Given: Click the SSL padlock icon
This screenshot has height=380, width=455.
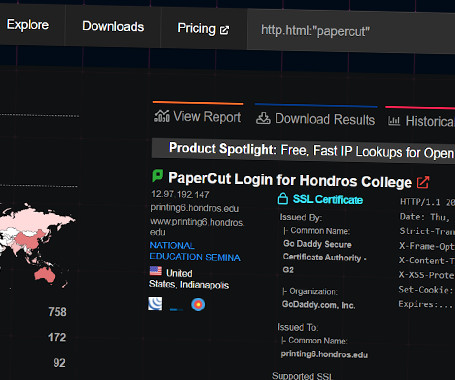Looking at the screenshot, I should click(x=283, y=198).
